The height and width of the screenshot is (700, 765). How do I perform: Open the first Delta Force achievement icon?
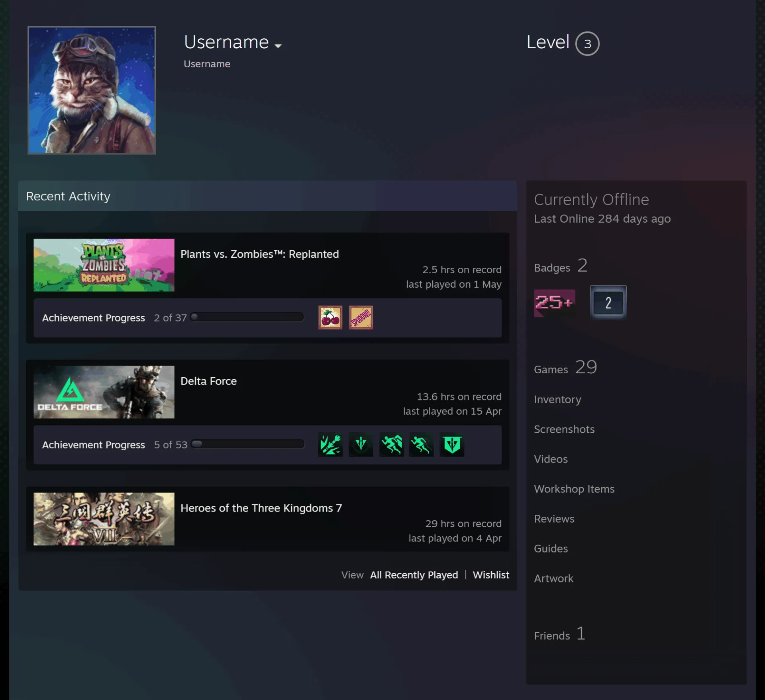(330, 445)
